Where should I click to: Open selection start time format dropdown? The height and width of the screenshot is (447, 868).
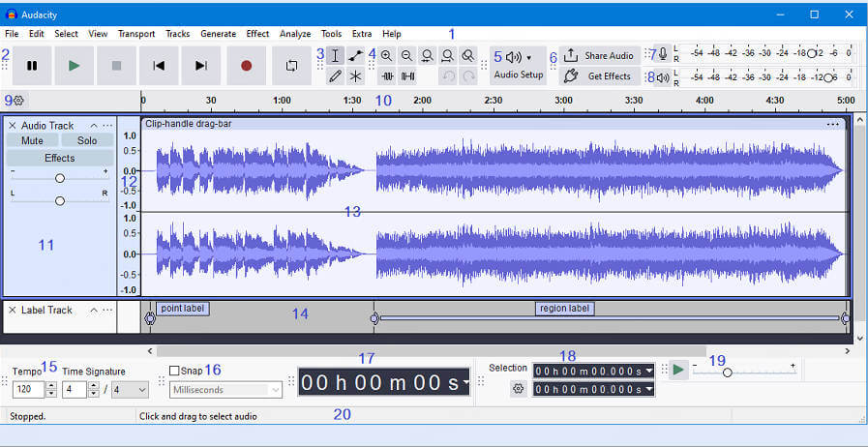tap(649, 371)
